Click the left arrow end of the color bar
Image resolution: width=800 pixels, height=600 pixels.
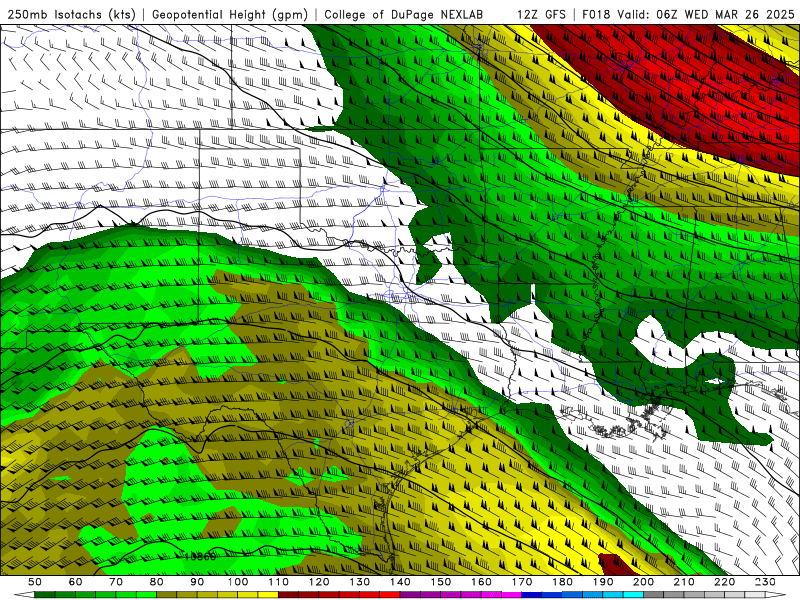[x=24, y=595]
